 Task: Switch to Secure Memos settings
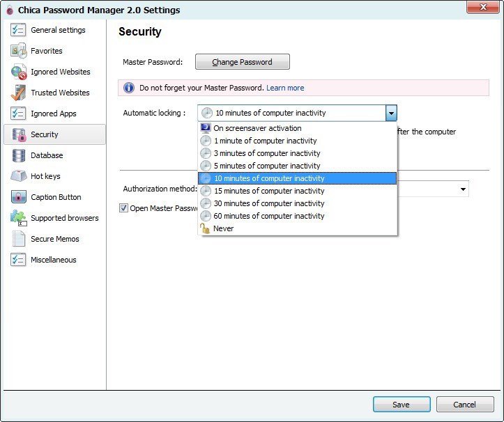coord(55,239)
